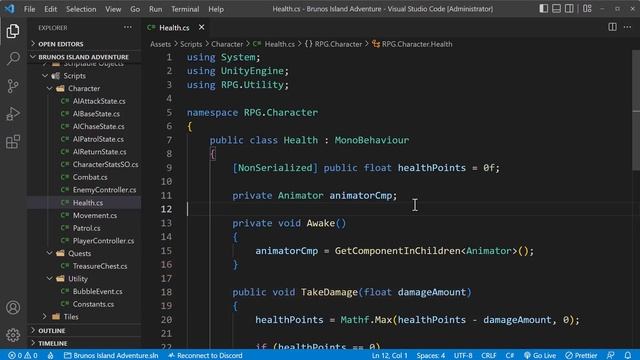Change indentation via Spaces: 4

[x=431, y=356]
